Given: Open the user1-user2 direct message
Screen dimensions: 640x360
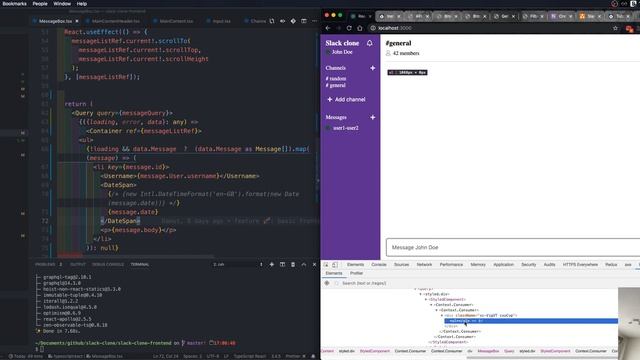Looking at the screenshot, I should click(x=346, y=128).
